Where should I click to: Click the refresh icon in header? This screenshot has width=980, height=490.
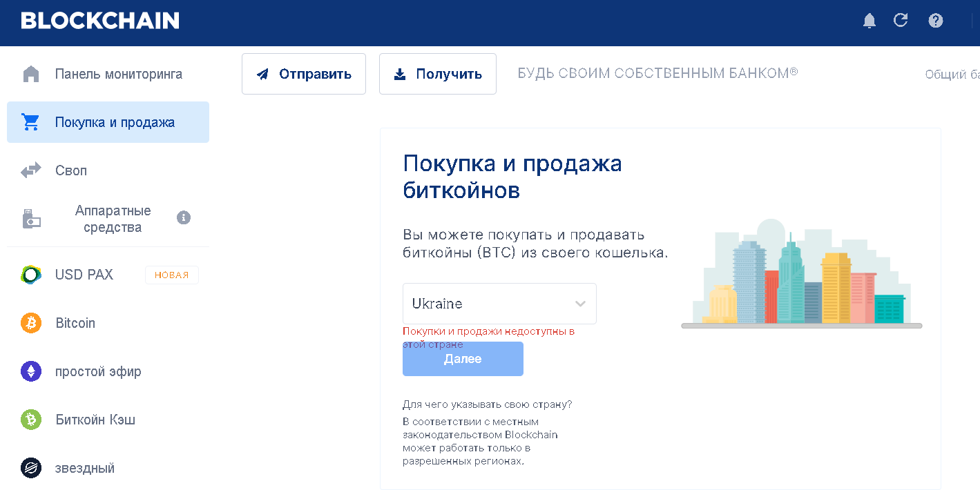pos(901,20)
